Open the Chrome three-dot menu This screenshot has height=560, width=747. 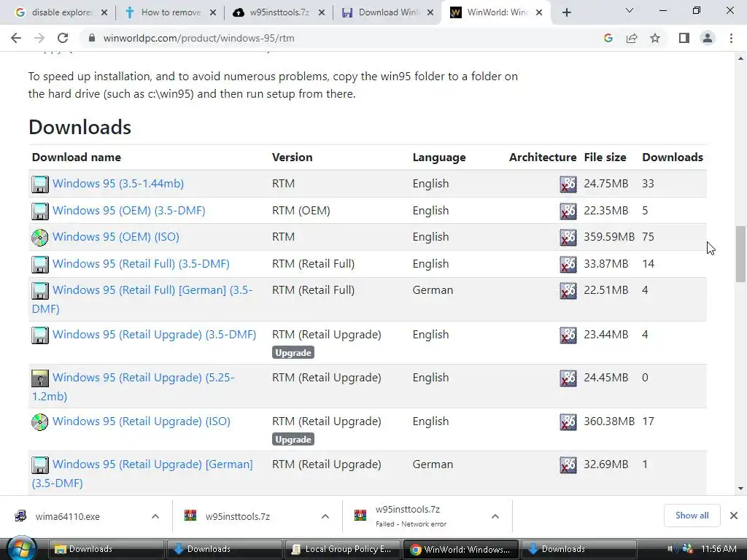(731, 38)
